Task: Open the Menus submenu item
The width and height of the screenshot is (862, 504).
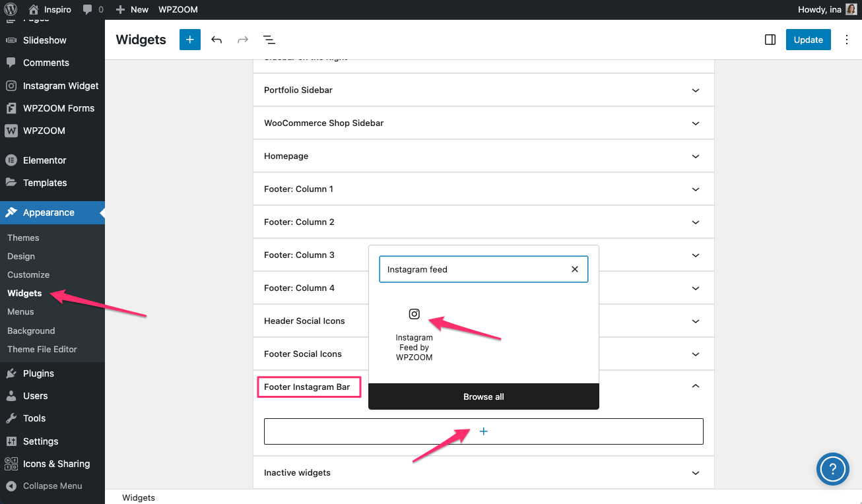Action: tap(20, 311)
